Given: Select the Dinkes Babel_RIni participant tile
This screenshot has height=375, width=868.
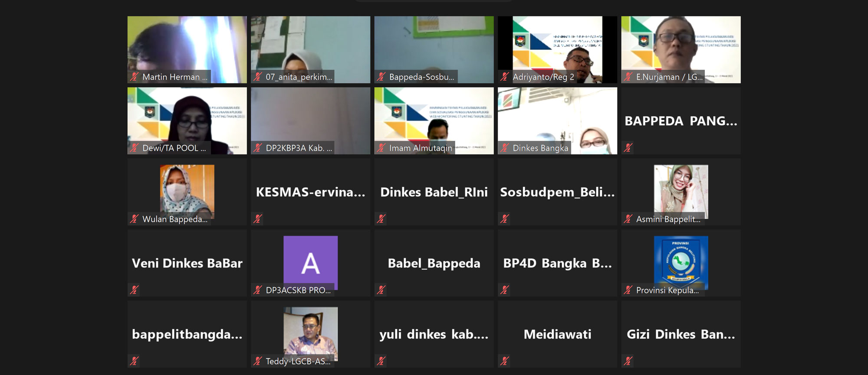Looking at the screenshot, I should (x=434, y=192).
